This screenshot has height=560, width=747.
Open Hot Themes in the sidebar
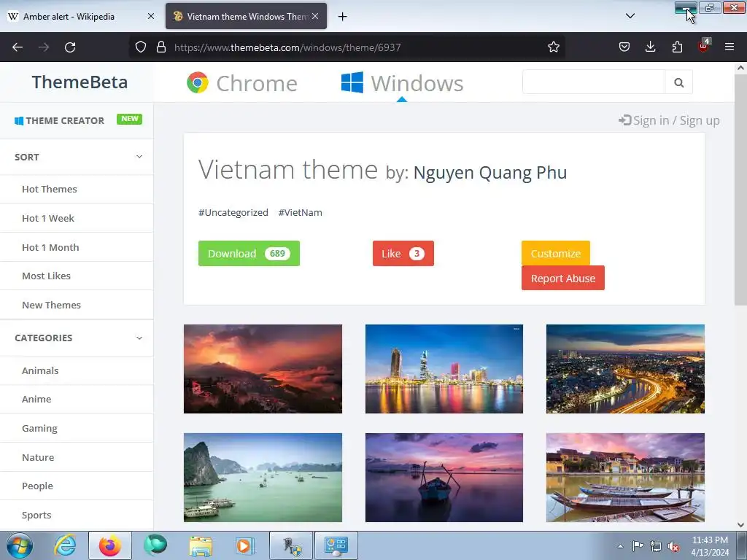point(50,189)
